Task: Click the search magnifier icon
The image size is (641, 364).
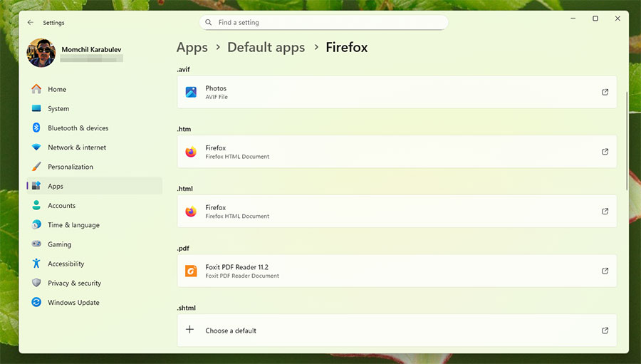Action: [x=209, y=23]
